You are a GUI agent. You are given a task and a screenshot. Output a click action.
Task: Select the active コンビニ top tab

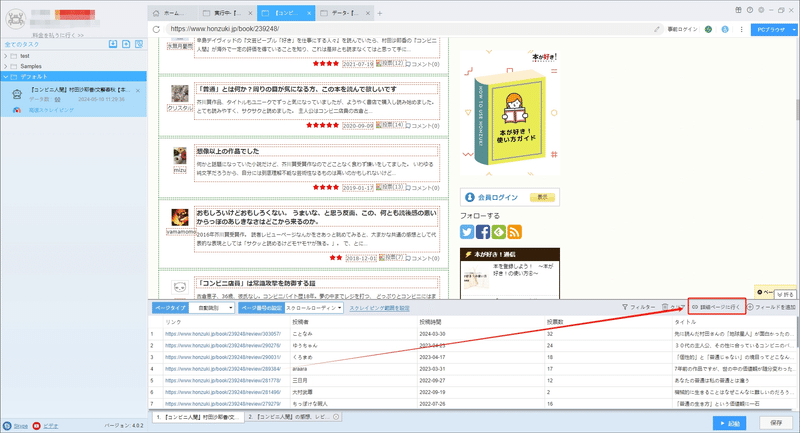(286, 13)
